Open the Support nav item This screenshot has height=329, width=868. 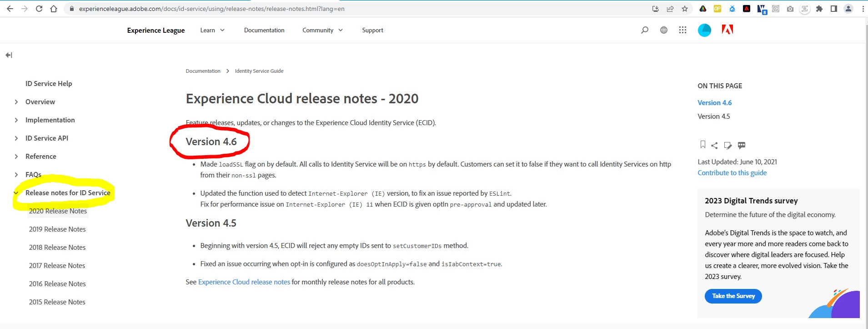372,30
